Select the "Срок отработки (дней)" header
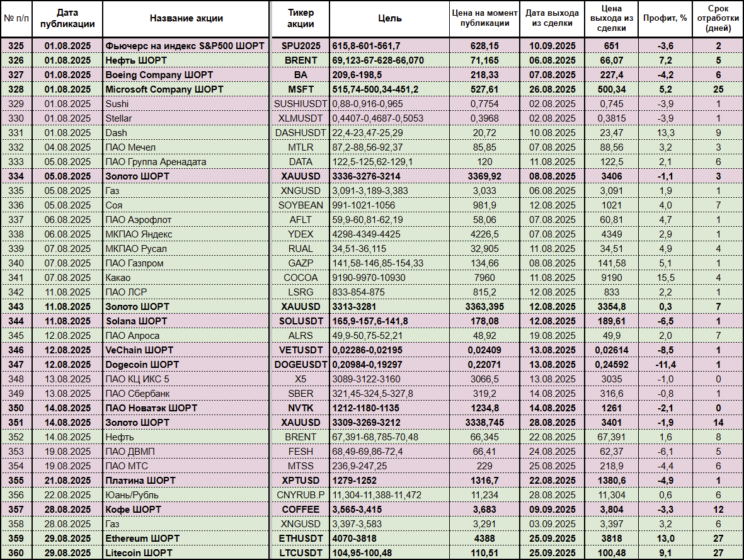The width and height of the screenshot is (744, 560). coord(718,18)
